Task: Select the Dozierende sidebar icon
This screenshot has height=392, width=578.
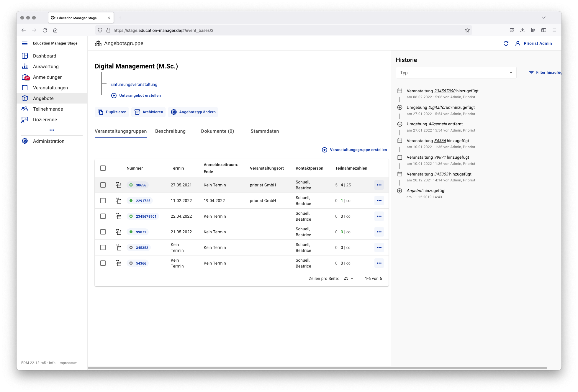Action: click(x=25, y=119)
